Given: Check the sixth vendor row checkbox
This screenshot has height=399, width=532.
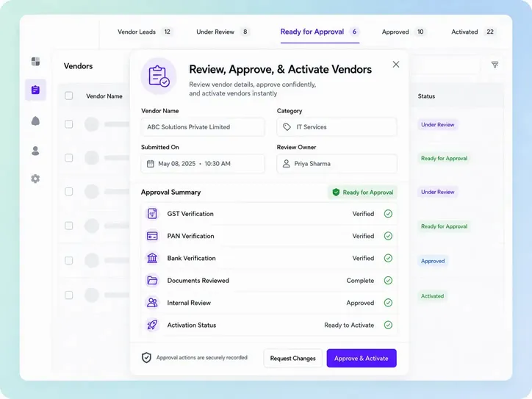Looking at the screenshot, I should coord(69,295).
